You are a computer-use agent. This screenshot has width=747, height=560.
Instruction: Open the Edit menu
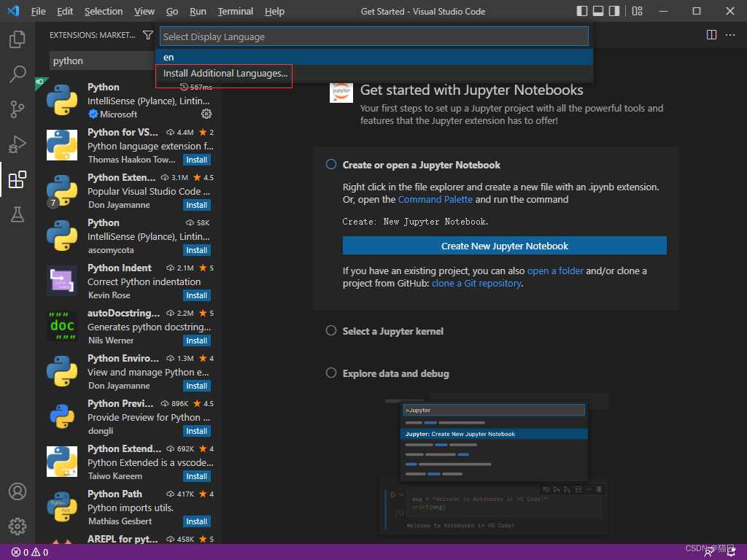point(65,11)
